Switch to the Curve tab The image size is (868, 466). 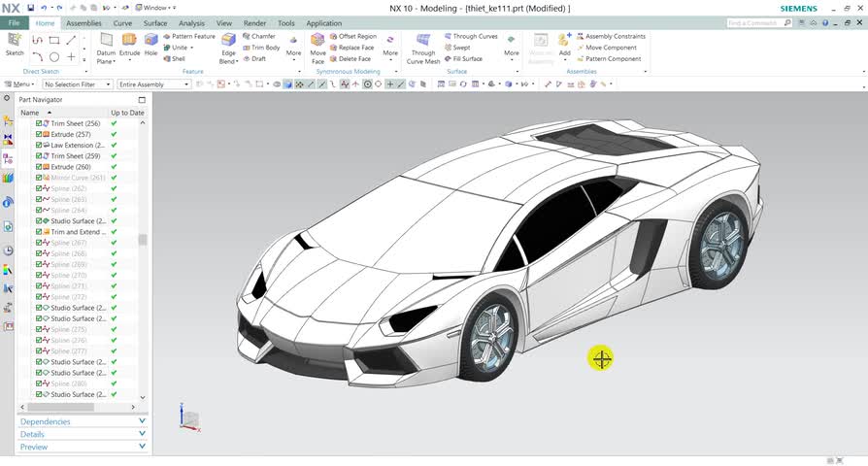click(122, 23)
